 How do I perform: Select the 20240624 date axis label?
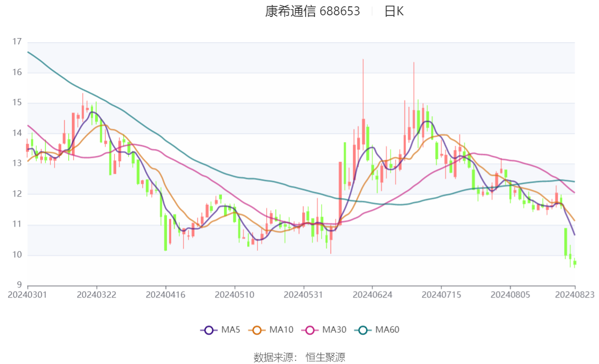(372, 295)
